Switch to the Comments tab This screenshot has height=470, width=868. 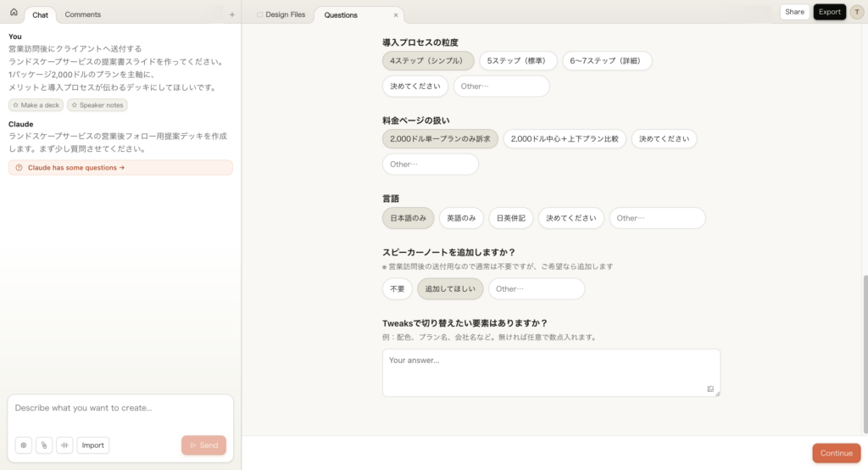pyautogui.click(x=82, y=14)
